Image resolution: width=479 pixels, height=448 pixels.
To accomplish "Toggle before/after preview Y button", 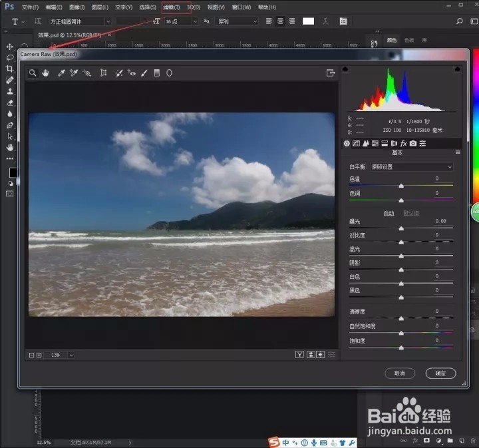I will [299, 355].
